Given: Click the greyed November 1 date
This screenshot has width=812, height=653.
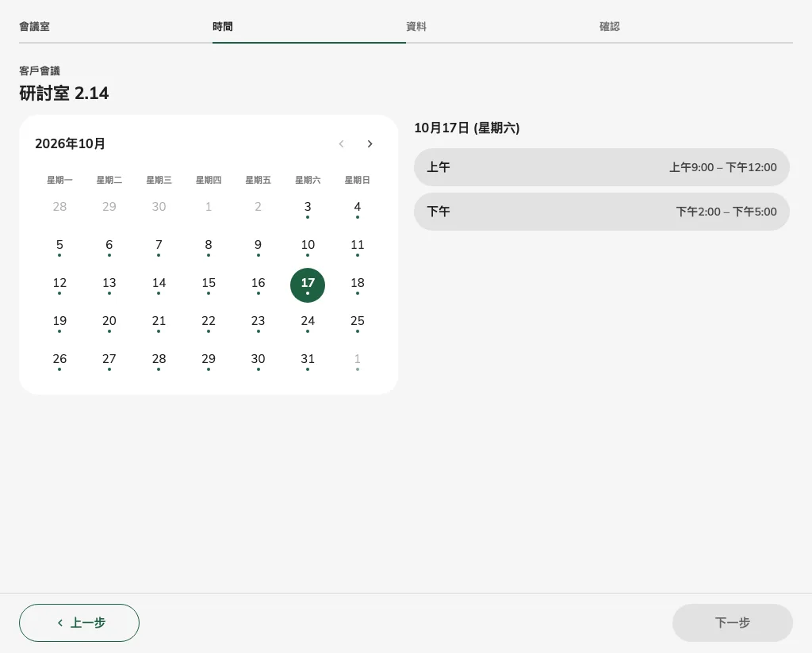Looking at the screenshot, I should point(358,361).
